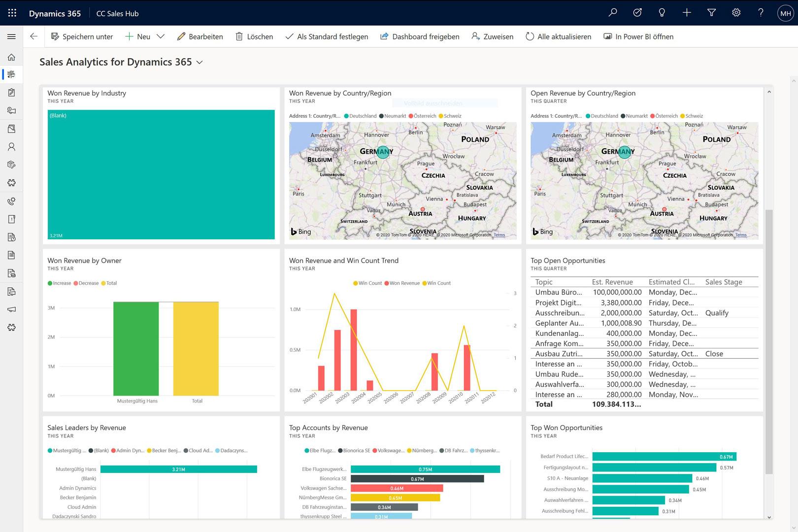Open the document icon in sidebar
The width and height of the screenshot is (798, 532).
click(11, 255)
